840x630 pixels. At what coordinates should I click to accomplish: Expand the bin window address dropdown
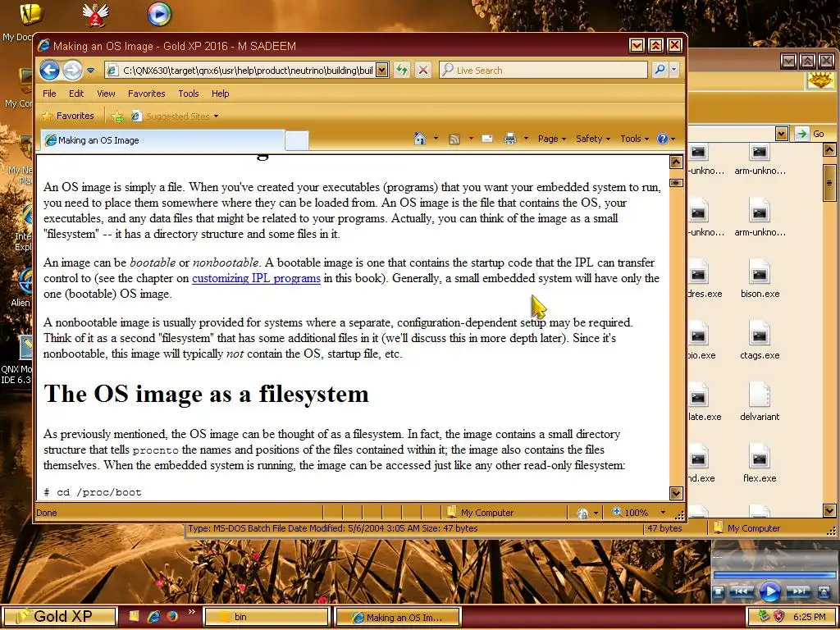click(782, 134)
